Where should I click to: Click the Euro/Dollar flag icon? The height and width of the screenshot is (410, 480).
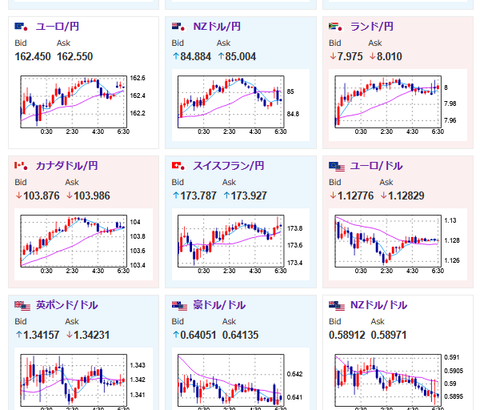click(x=337, y=166)
